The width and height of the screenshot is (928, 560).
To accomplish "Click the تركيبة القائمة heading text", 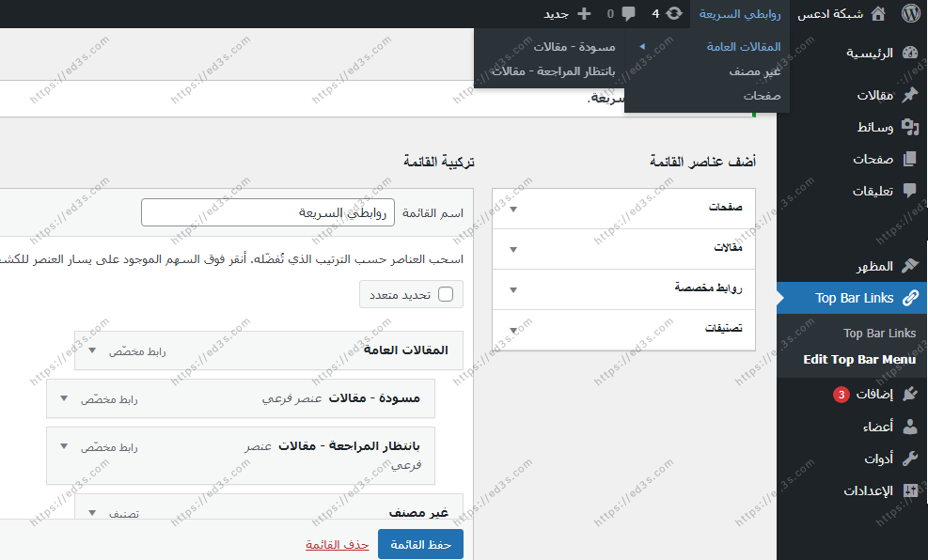I will pos(439,162).
